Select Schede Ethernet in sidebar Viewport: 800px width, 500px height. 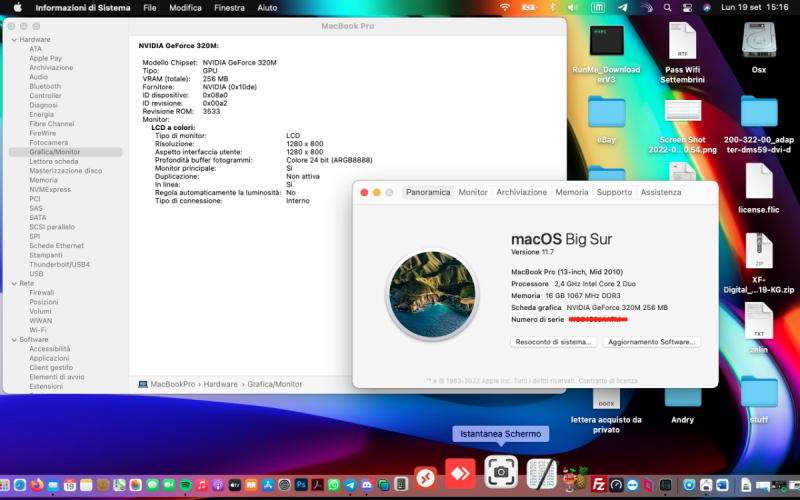point(56,245)
